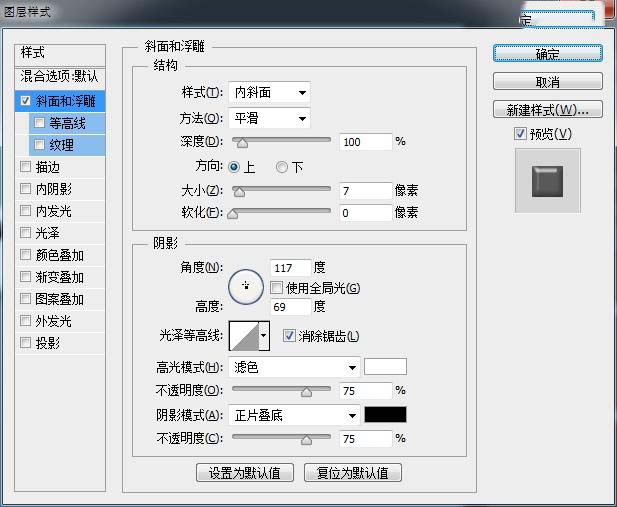617x507 pixels.
Task: Check the 外发光 style checkbox
Action: click(26, 321)
